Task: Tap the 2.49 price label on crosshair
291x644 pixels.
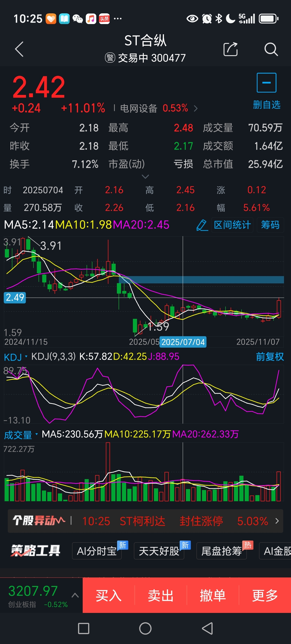Action: pyautogui.click(x=15, y=297)
